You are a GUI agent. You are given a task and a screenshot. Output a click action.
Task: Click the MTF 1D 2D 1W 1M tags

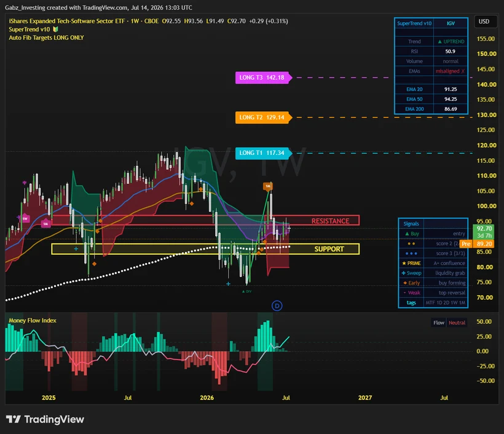click(x=445, y=302)
